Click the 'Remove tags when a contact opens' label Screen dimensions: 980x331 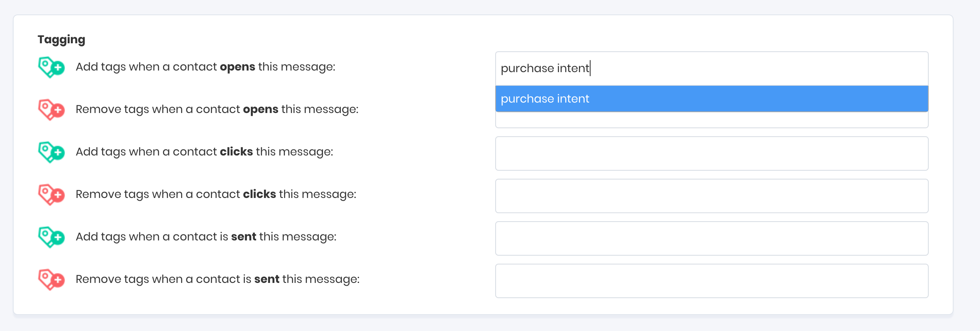pos(217,109)
